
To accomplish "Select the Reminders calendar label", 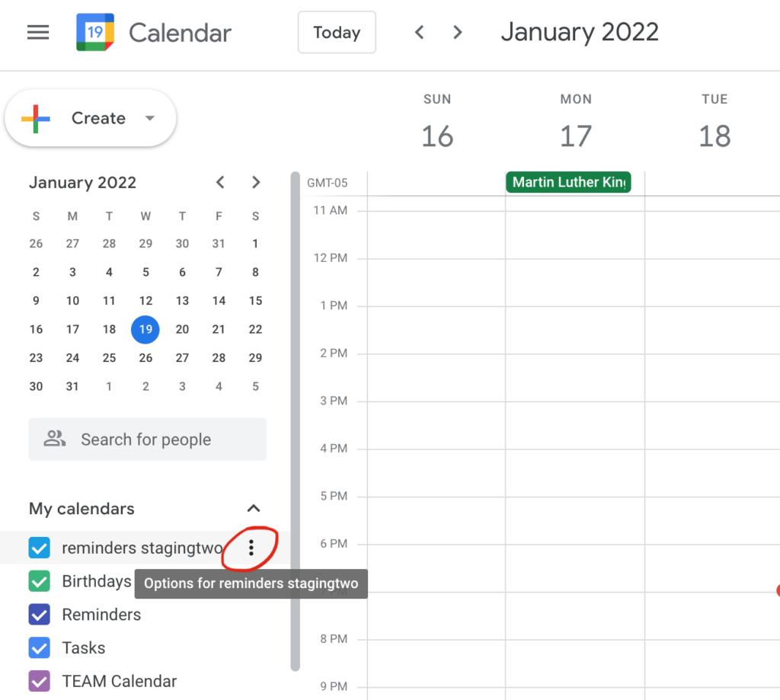I will [101, 615].
